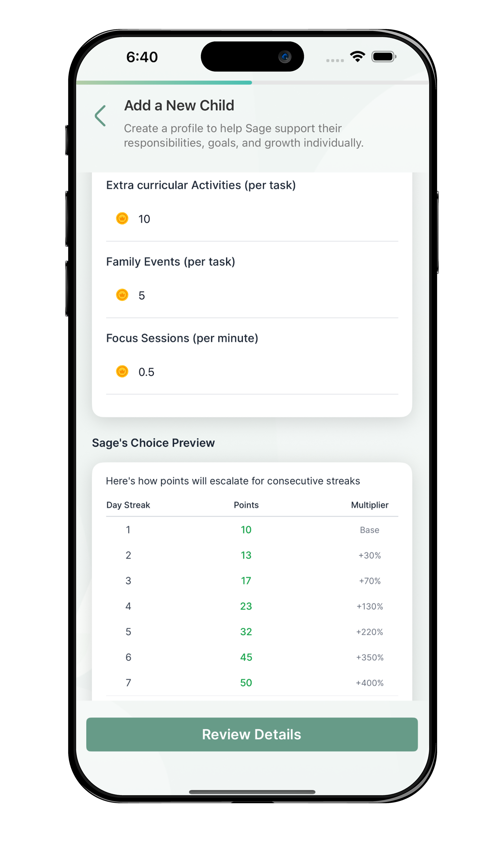Image resolution: width=504 pixels, height=841 pixels.
Task: Tap the Points column header
Action: [x=246, y=505]
